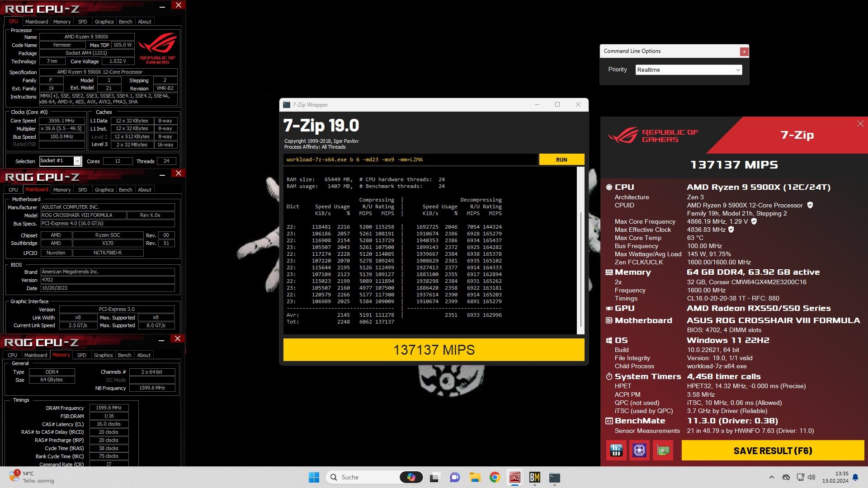Viewport: 868px width, 488px height.
Task: Open the weather widget in the taskbar
Action: pos(32,477)
